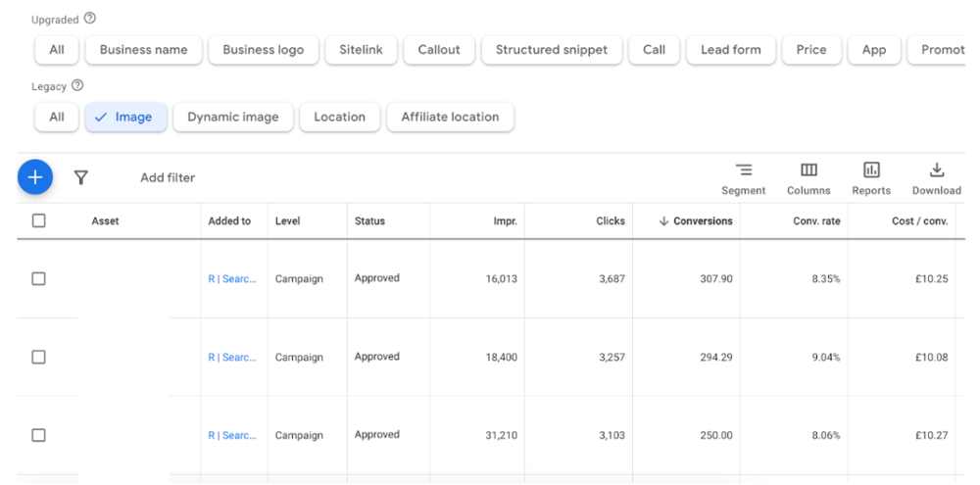
Task: Select the Structured snippet chip
Action: click(551, 50)
